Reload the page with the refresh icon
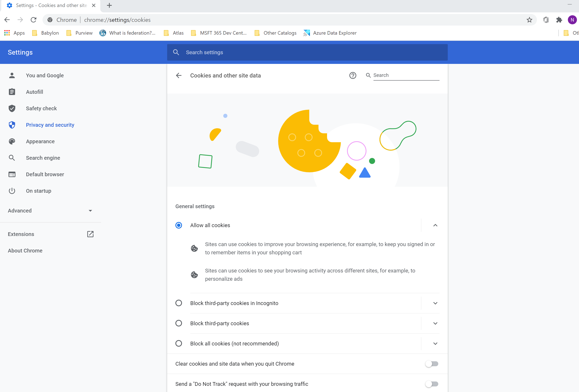This screenshot has height=392, width=579. click(33, 20)
